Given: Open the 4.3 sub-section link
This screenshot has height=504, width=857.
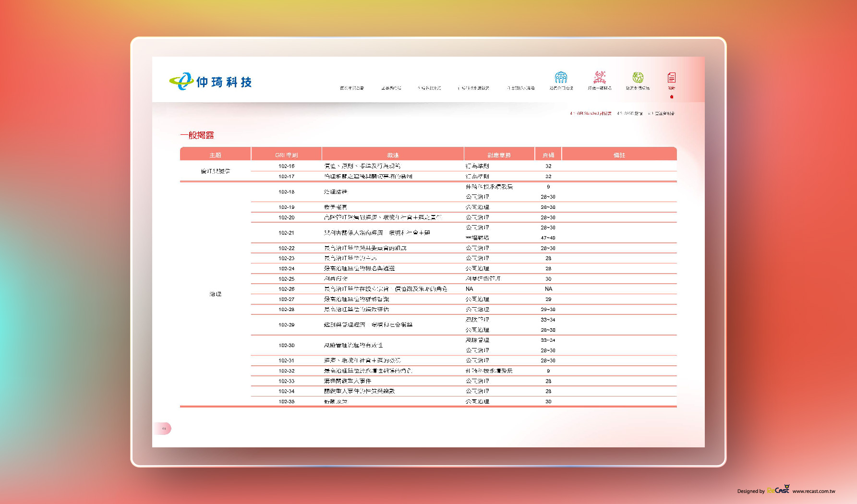Looking at the screenshot, I should [x=661, y=114].
